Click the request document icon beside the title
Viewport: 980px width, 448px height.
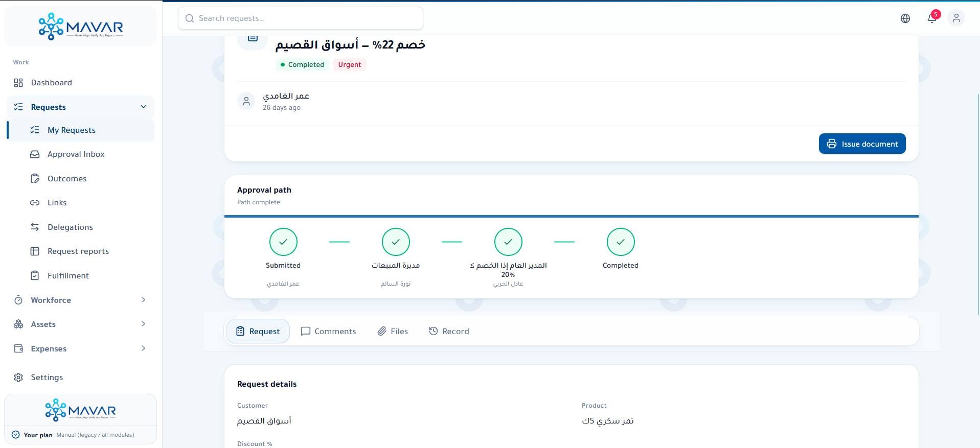tap(253, 38)
